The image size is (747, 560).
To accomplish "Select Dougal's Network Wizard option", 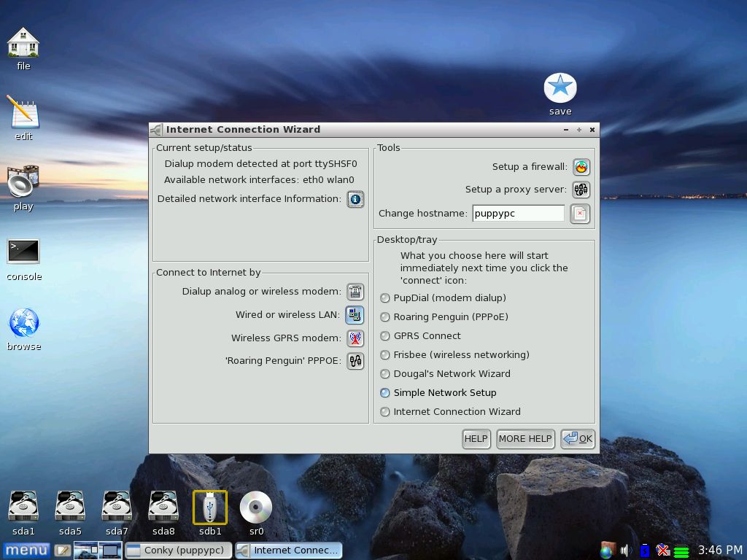I will click(385, 374).
